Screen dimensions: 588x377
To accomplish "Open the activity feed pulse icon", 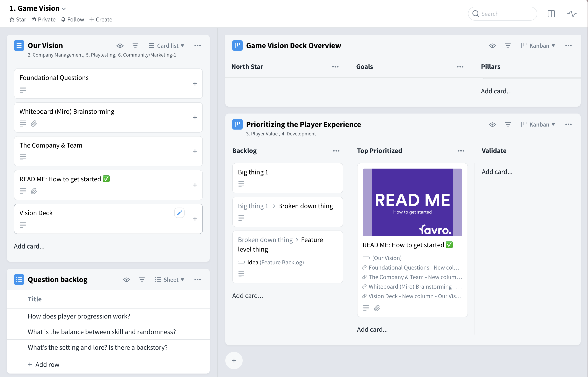I will [x=572, y=14].
